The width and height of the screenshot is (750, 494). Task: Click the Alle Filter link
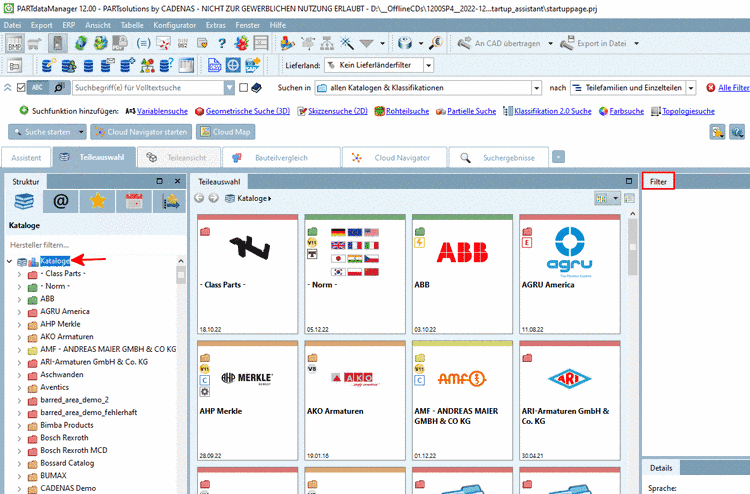click(734, 88)
